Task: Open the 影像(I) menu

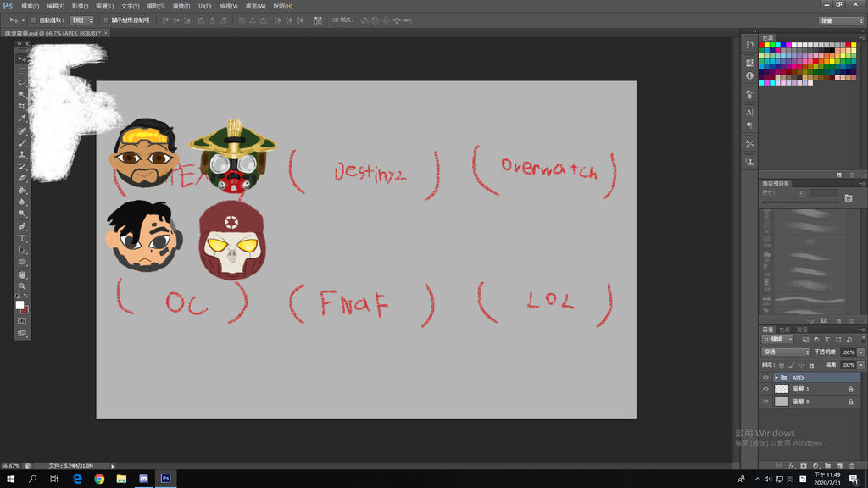Action: pyautogui.click(x=81, y=6)
